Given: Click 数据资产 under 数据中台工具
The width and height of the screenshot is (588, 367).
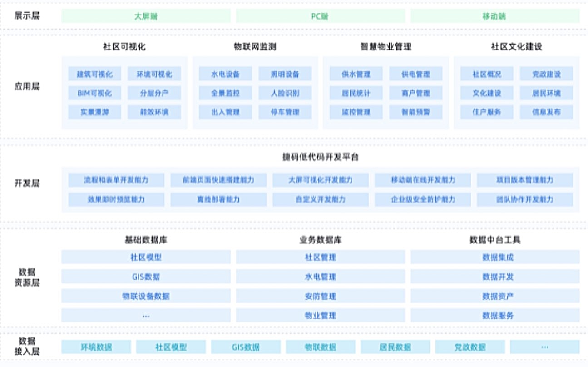Looking at the screenshot, I should coord(495,296).
